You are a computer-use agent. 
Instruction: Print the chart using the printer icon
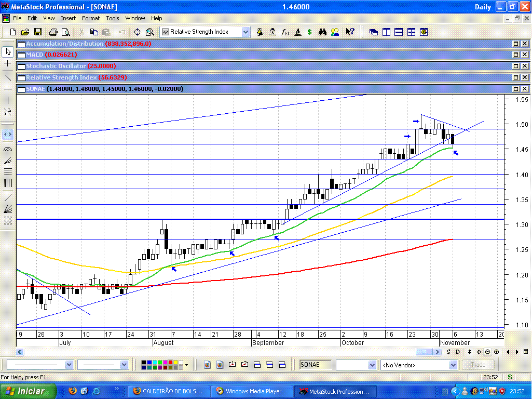[53, 32]
